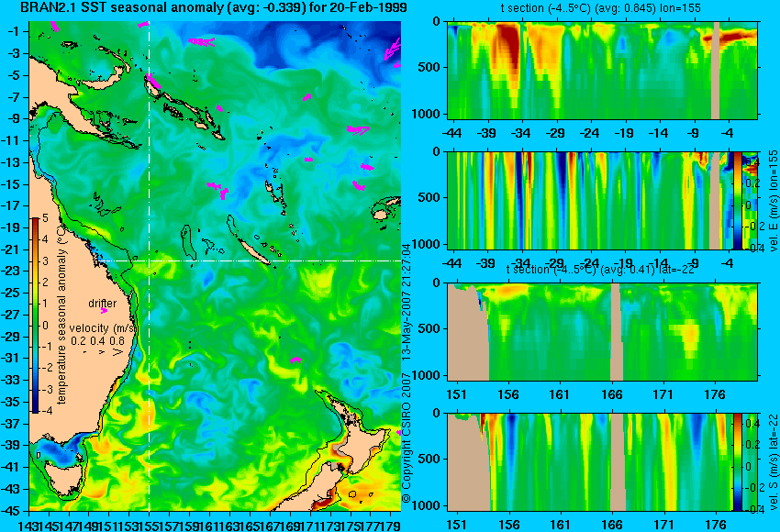This screenshot has width=780, height=532.
Task: Click the '166' label under bottom velocity section
Action: 611,525
